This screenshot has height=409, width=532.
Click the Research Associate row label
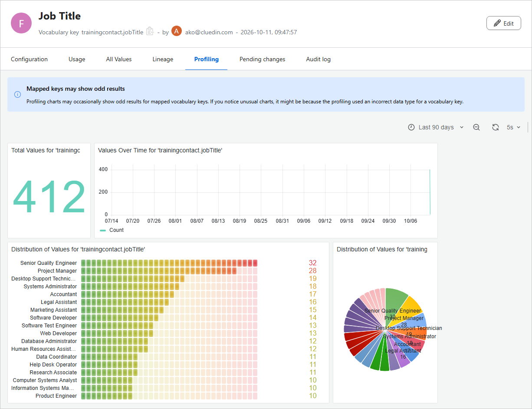coord(53,373)
